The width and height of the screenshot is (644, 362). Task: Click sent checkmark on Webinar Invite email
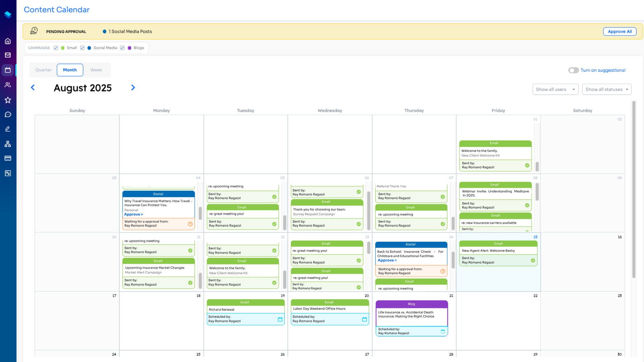[527, 205]
